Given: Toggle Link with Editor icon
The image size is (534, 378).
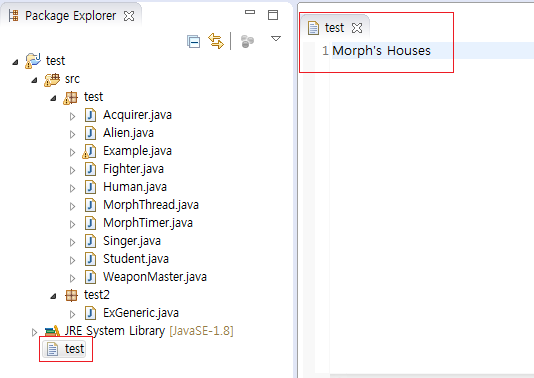Looking at the screenshot, I should [216, 41].
